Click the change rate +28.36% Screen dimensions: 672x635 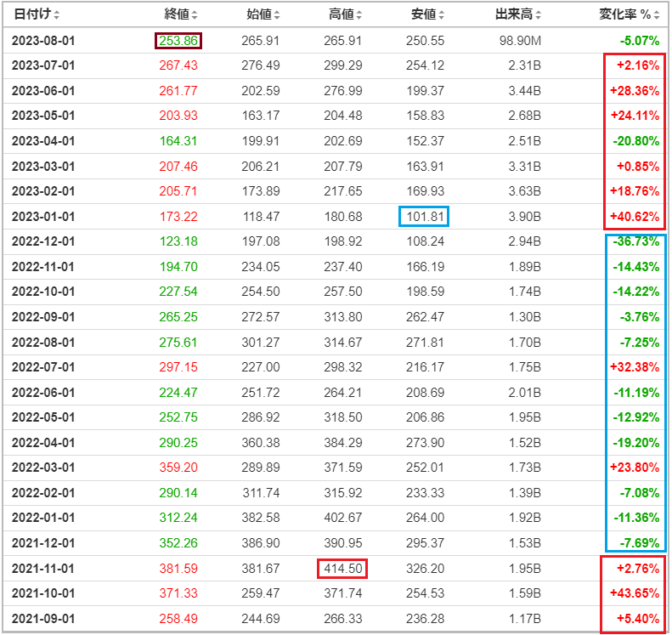635,91
